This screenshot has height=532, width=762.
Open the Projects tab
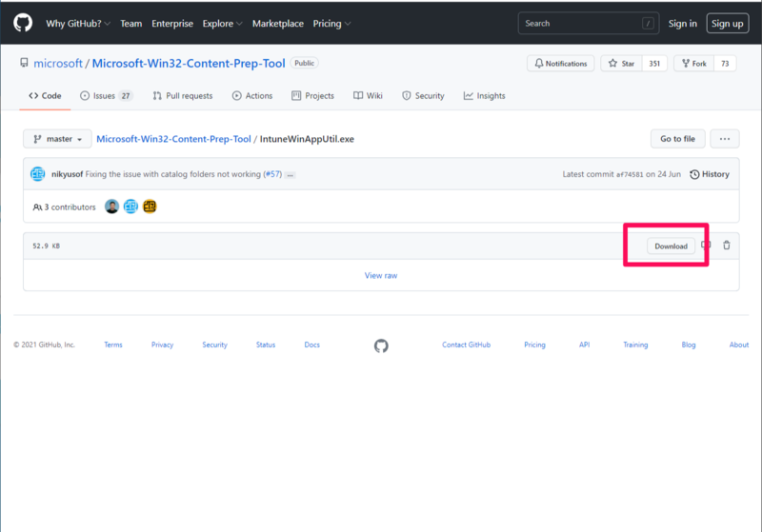coord(313,95)
